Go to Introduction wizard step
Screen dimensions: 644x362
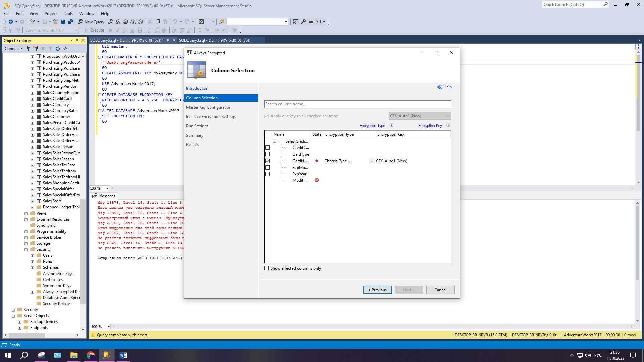pyautogui.click(x=197, y=88)
